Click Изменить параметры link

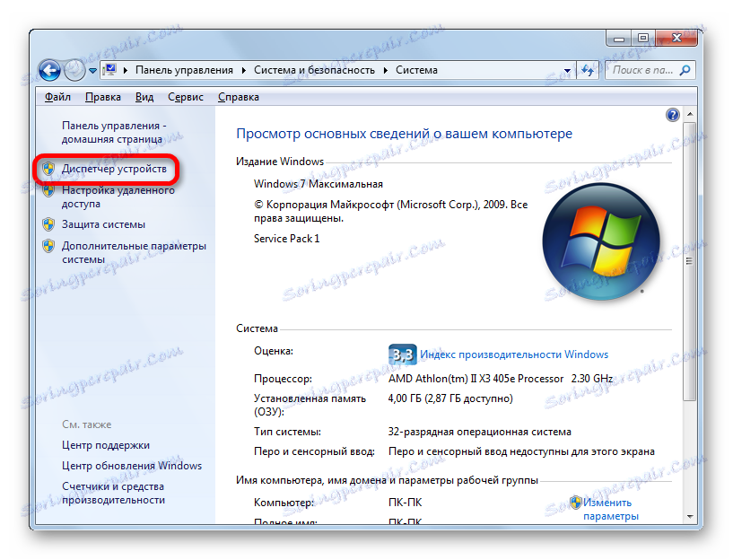click(610, 509)
